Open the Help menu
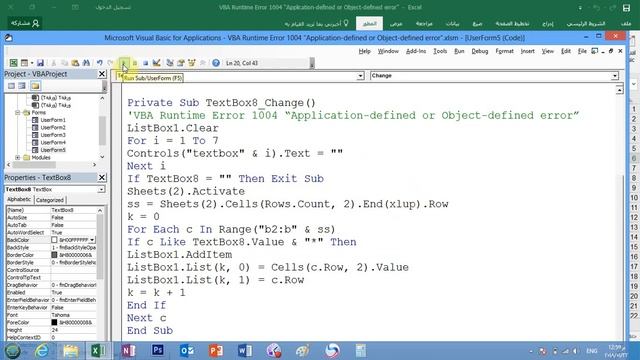The height and width of the screenshot is (360, 640). click(x=364, y=51)
